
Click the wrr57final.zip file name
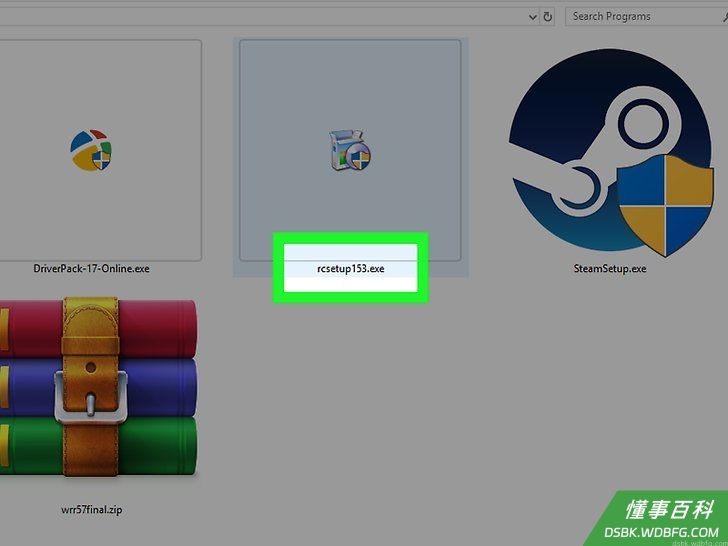click(91, 509)
